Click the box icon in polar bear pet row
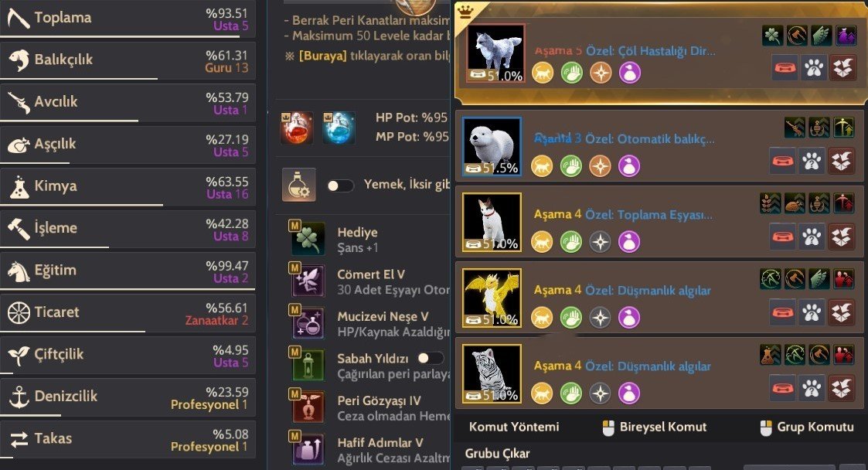Viewport: 868px width, 470px height. click(842, 161)
